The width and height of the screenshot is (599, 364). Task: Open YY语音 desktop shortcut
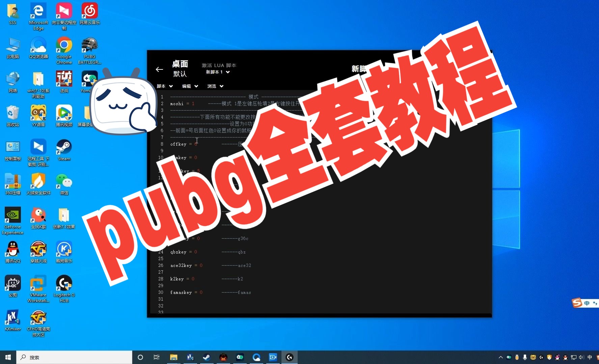(38, 116)
